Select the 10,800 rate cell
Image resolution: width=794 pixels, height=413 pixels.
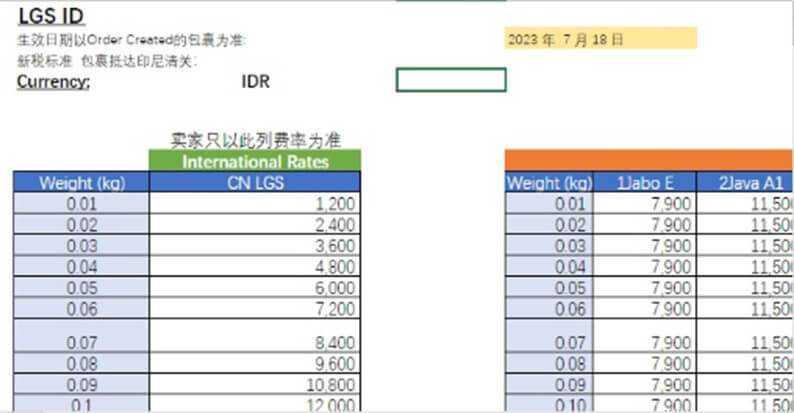(x=255, y=384)
